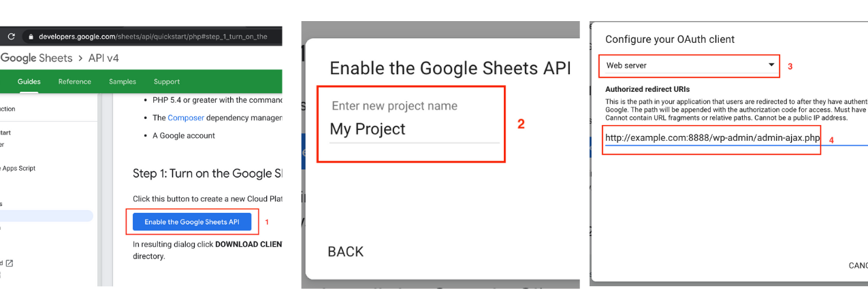
Task: Follow the Composer link
Action: click(186, 118)
